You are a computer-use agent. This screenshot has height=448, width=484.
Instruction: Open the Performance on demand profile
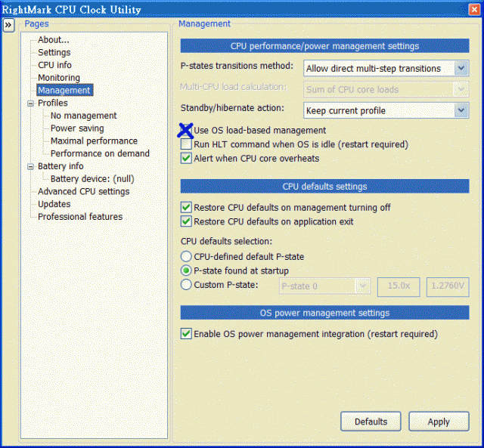coord(100,153)
